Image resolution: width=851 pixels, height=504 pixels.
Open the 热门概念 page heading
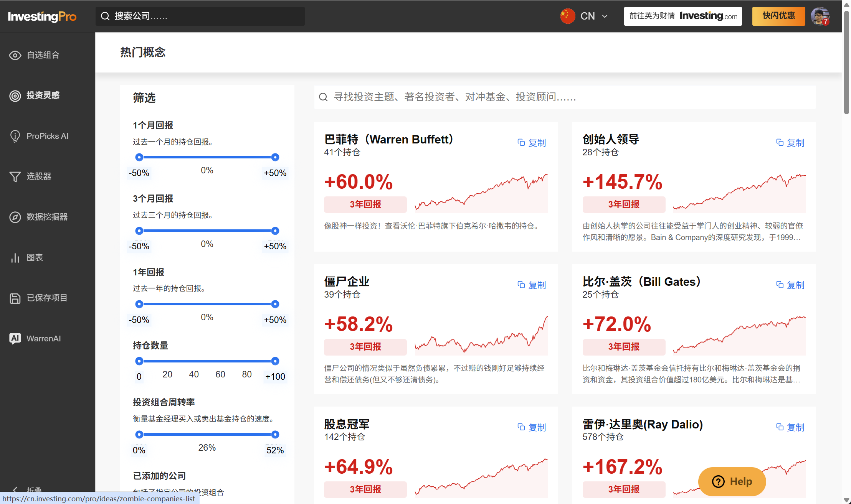click(142, 52)
